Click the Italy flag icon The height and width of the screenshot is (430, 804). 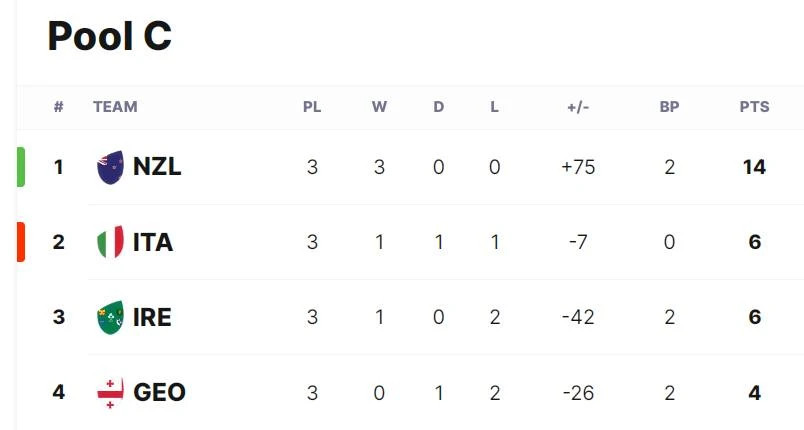coord(110,242)
